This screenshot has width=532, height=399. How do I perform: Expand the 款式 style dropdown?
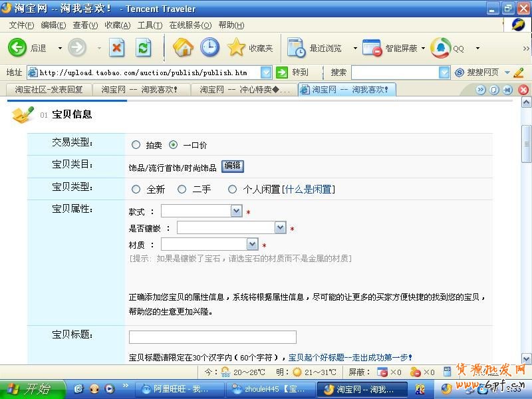click(236, 211)
